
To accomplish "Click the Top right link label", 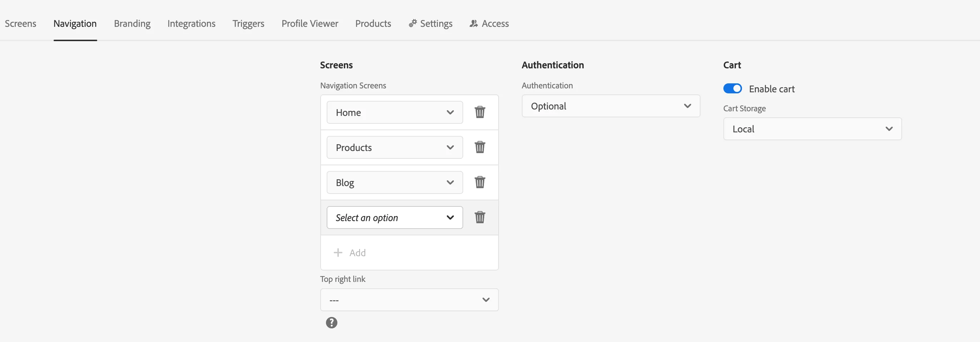I will (x=342, y=279).
